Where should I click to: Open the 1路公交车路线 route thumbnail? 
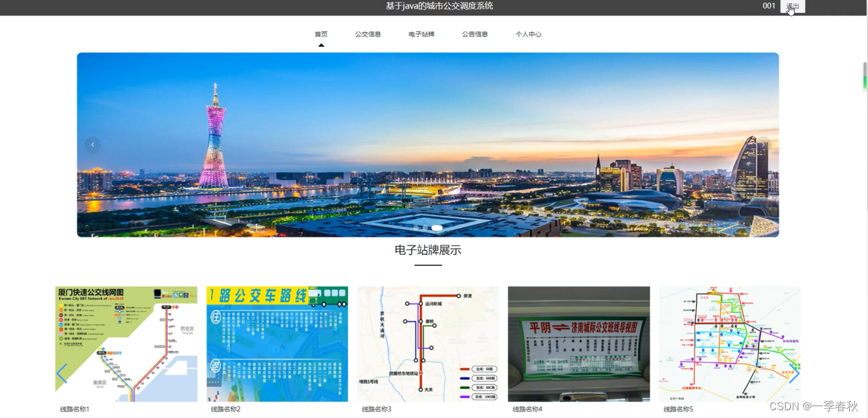pos(277,344)
